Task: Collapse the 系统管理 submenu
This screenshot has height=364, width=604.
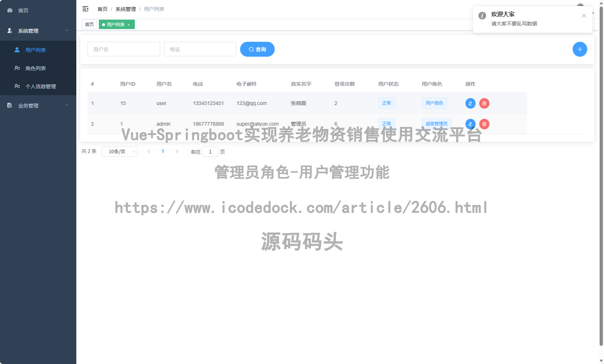Action: click(67, 31)
